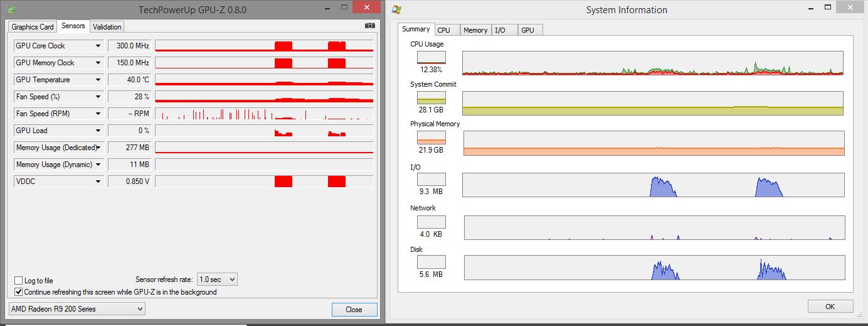Click the I/O mini meter above 9.3 MB
The width and height of the screenshot is (868, 326).
pyautogui.click(x=431, y=180)
